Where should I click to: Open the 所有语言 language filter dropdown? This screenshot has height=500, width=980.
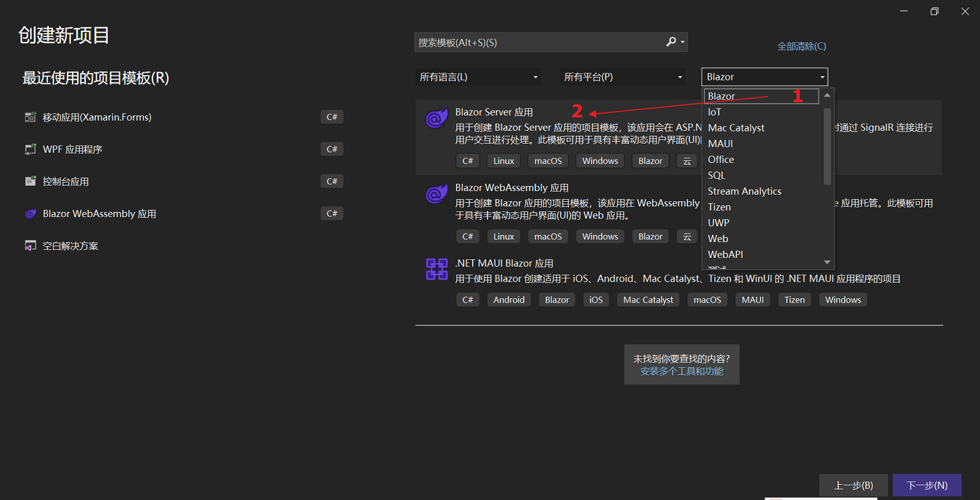pos(478,77)
